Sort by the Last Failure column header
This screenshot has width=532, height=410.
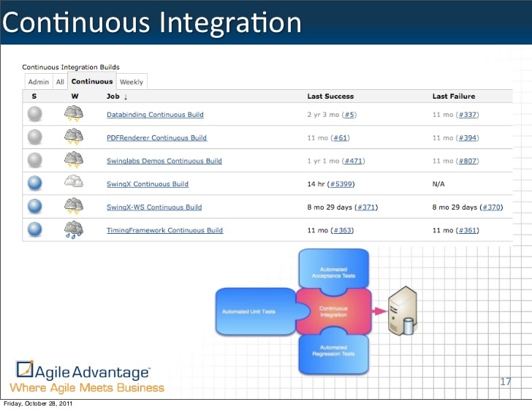click(453, 96)
